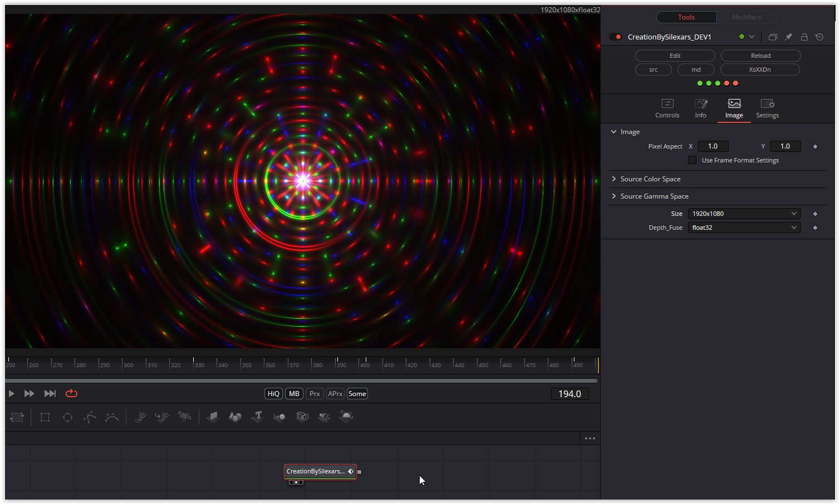Pin the CreationBySilexars_DEV1 inspector
Viewport: 840px width, 504px height.
(x=788, y=37)
